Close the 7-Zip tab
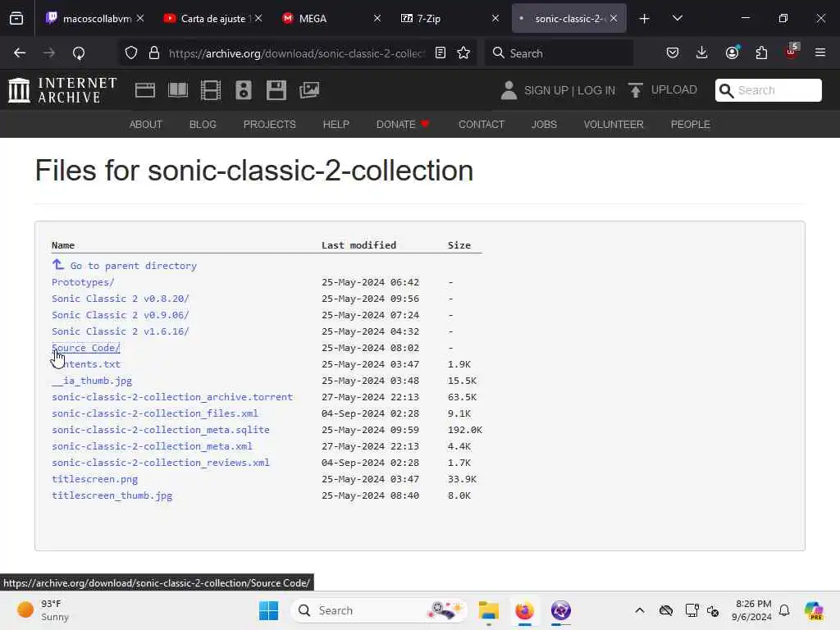 click(x=495, y=18)
